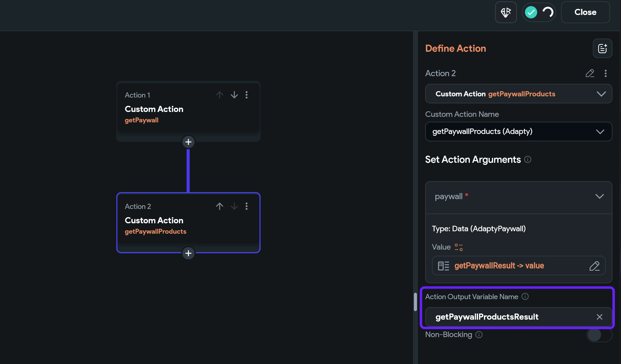Viewport: 621px width, 364px height.
Task: Open Action 2 card's three-dot menu
Action: [x=247, y=206]
